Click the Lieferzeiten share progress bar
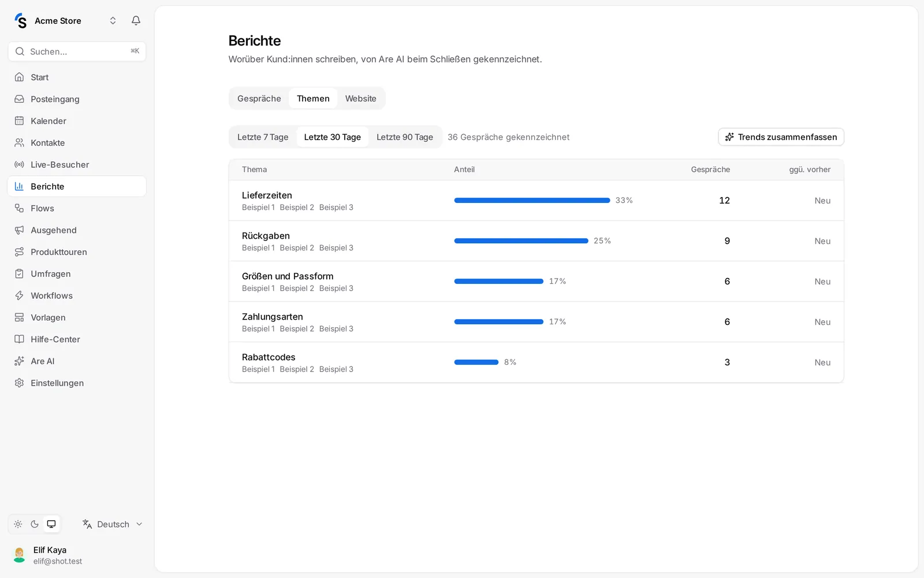Screen dimensions: 924x578 532,201
